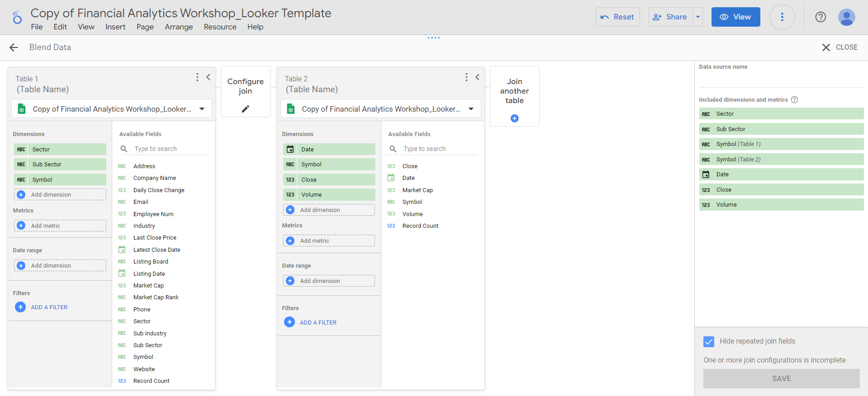Viewport: 868px width, 396px height.
Task: Click Add metric in Table 2
Action: [329, 240]
